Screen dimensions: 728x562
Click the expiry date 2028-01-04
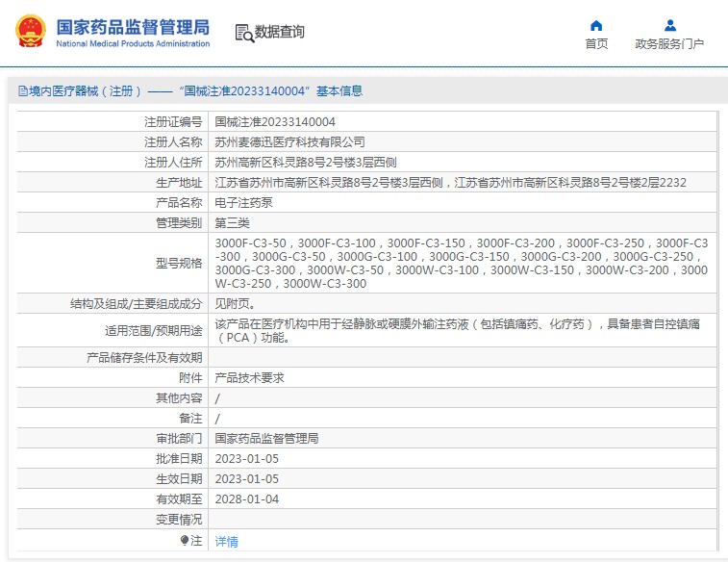[246, 498]
